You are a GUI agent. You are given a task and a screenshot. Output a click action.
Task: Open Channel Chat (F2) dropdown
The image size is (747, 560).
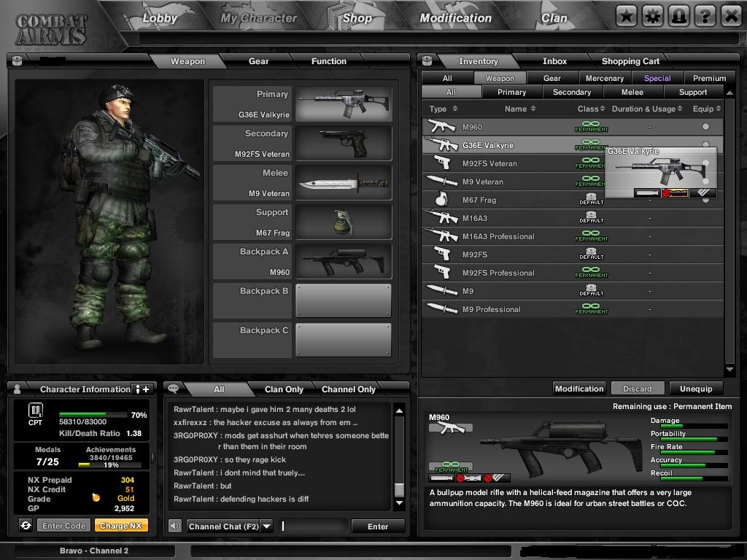click(267, 526)
